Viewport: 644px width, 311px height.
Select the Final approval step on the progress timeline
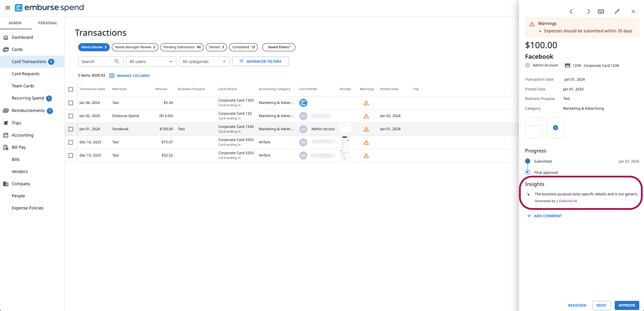coord(527,172)
